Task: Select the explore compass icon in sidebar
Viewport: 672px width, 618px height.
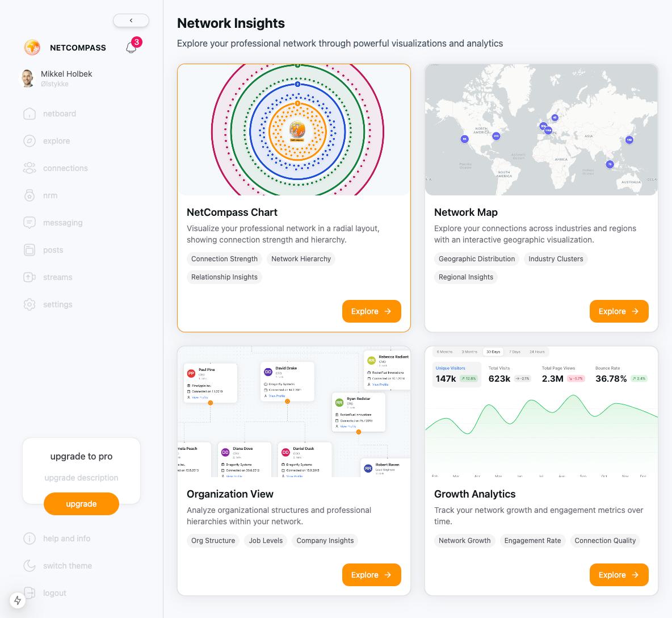Action: click(x=30, y=141)
